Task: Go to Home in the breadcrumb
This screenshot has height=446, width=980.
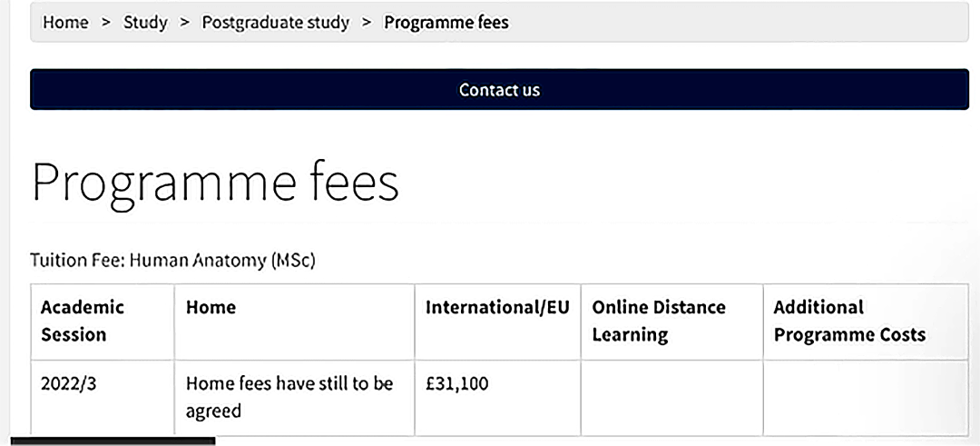Action: pos(65,23)
